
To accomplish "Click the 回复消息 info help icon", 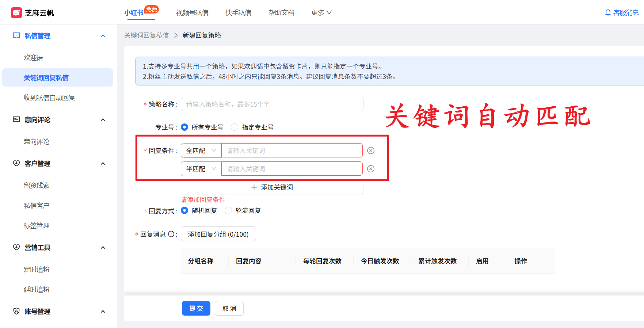I will click(x=171, y=234).
